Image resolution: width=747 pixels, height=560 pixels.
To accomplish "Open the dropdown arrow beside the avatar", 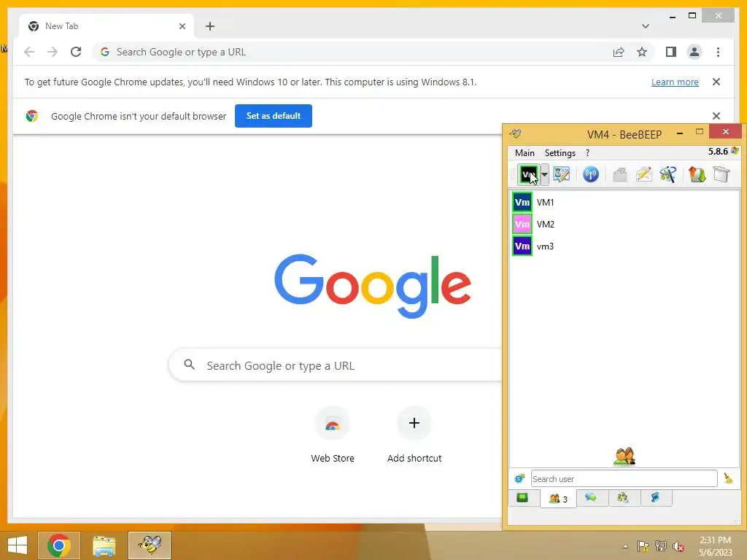I will point(544,175).
